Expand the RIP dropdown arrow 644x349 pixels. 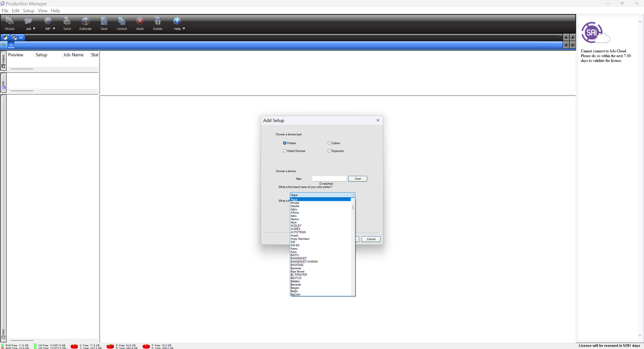coord(54,29)
